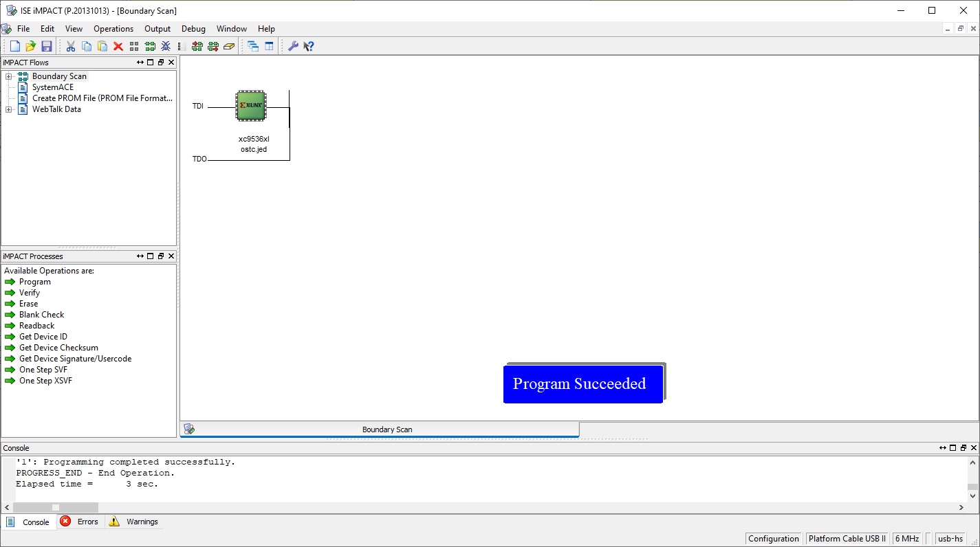Switch to the Warnings tab
Image resolution: width=980 pixels, height=547 pixels.
(x=133, y=522)
